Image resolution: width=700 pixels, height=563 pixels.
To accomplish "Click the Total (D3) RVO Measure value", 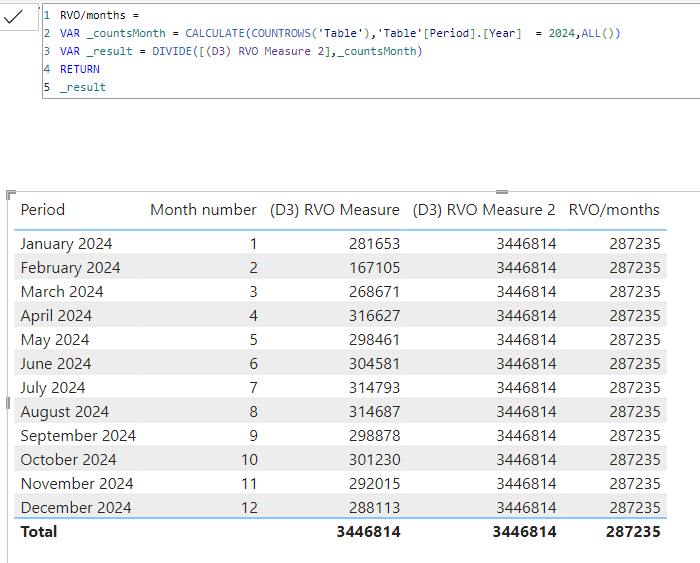I will coord(368,532).
